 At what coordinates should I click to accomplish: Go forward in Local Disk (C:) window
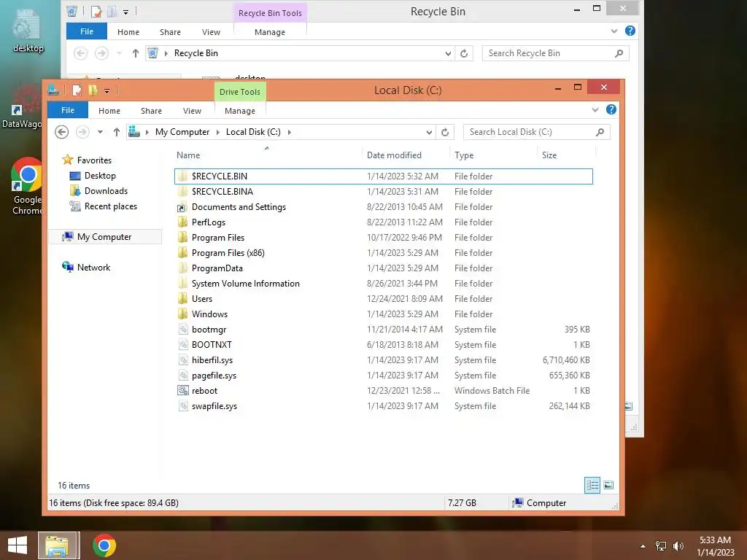[82, 132]
